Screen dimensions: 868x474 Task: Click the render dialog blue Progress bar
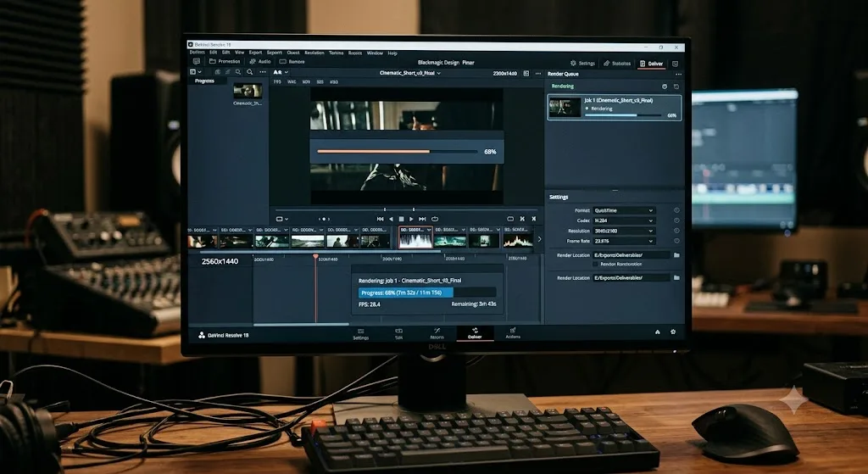(x=427, y=293)
